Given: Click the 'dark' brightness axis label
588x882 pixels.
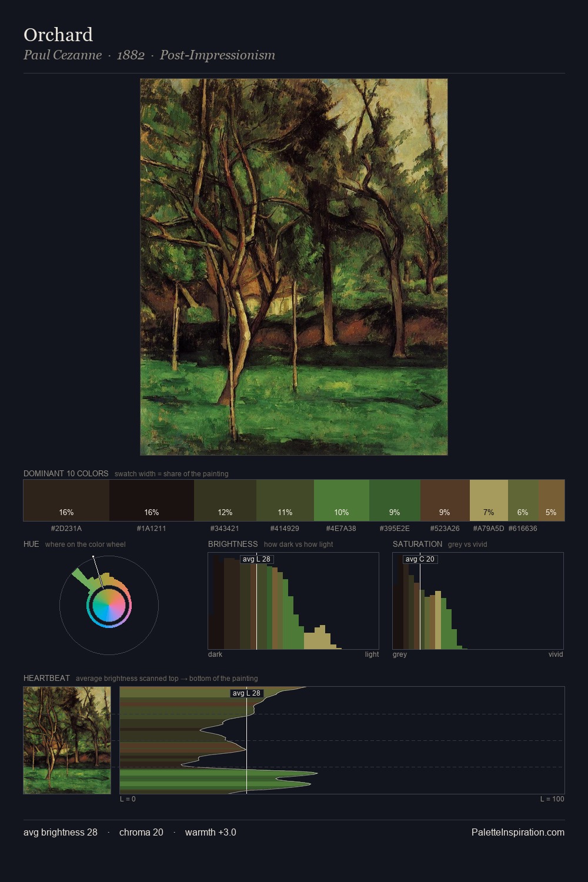Looking at the screenshot, I should 215,654.
